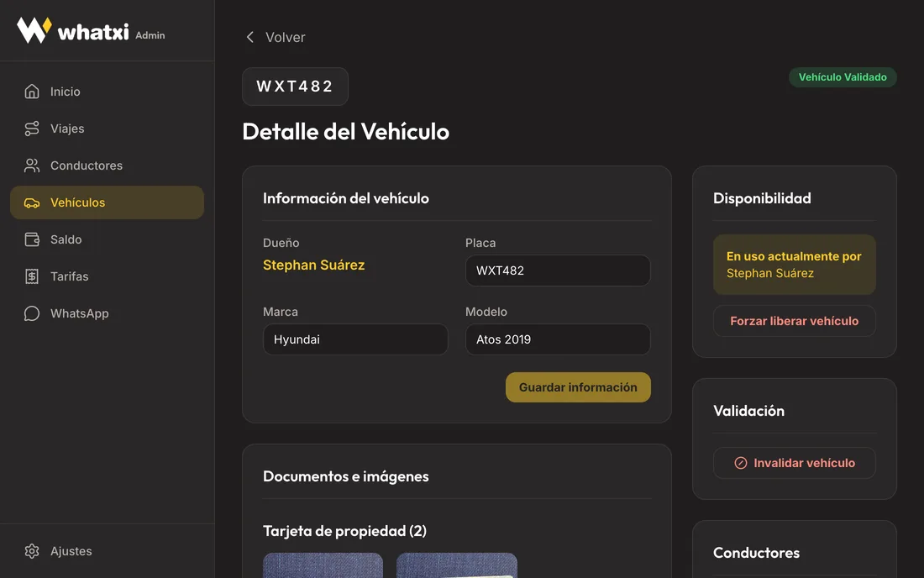Click the Whatxi logo icon

34,30
